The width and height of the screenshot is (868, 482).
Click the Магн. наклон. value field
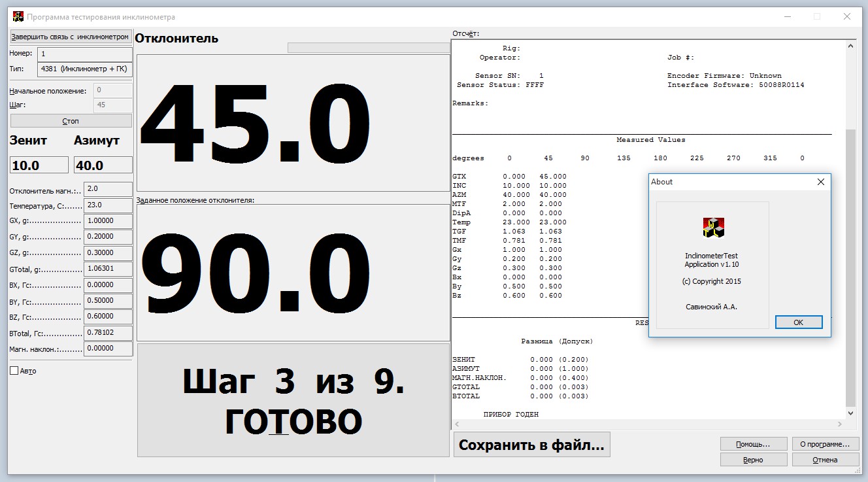[108, 349]
